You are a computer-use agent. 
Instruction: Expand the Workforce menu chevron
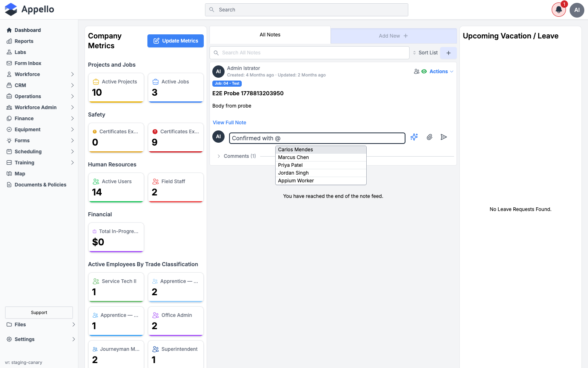(72, 74)
